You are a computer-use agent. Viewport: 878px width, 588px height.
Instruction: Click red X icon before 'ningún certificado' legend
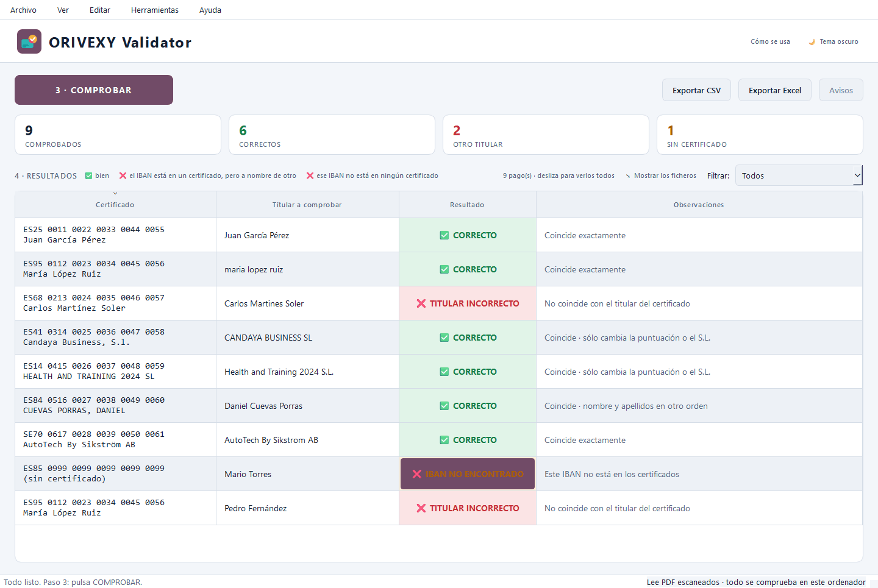point(310,175)
